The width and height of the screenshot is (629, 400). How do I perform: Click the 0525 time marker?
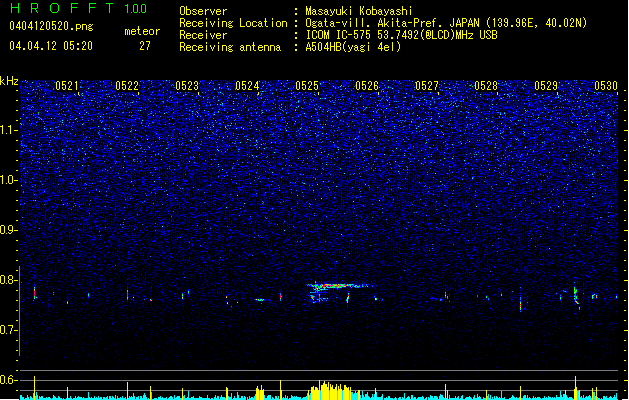(307, 86)
